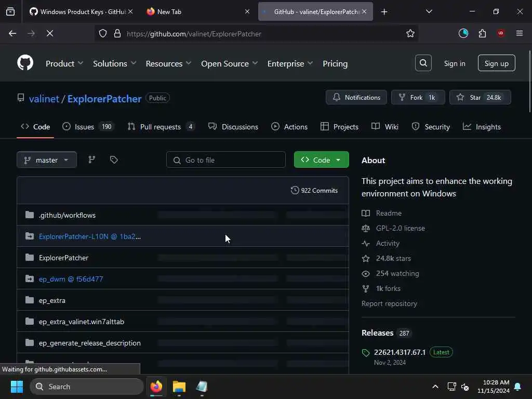Bookmark this page with the star icon
Viewport: 532px width, 399px height.
[x=410, y=34]
